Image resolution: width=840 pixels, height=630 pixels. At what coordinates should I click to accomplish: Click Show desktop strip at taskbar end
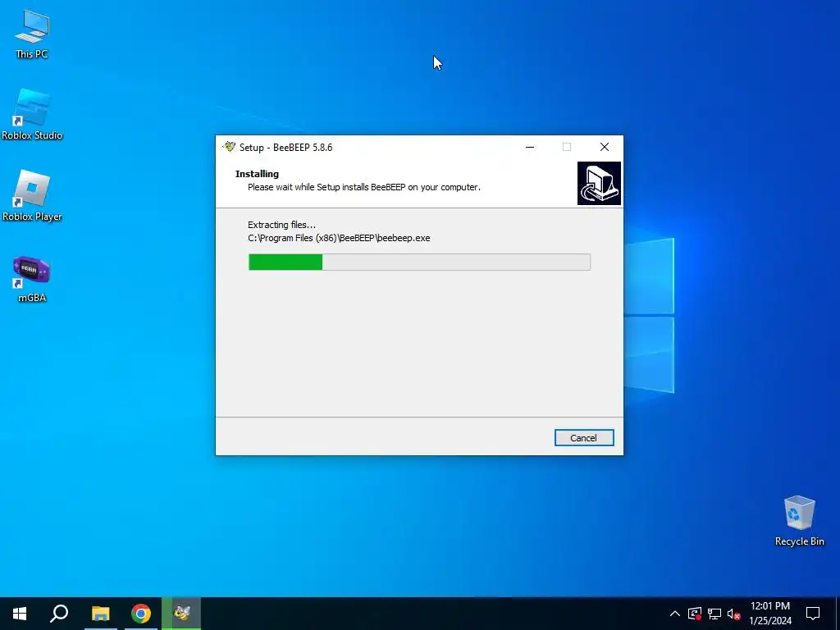[x=838, y=614]
